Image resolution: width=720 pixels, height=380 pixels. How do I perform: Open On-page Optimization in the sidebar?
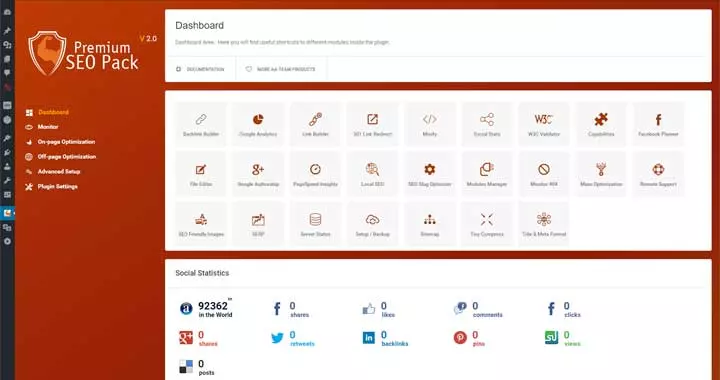pyautogui.click(x=60, y=142)
